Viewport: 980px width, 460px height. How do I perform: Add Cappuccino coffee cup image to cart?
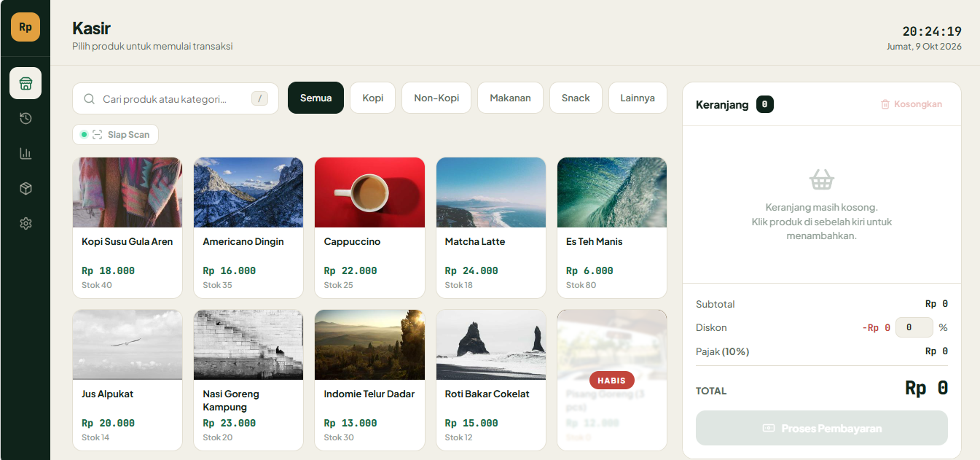pyautogui.click(x=369, y=192)
